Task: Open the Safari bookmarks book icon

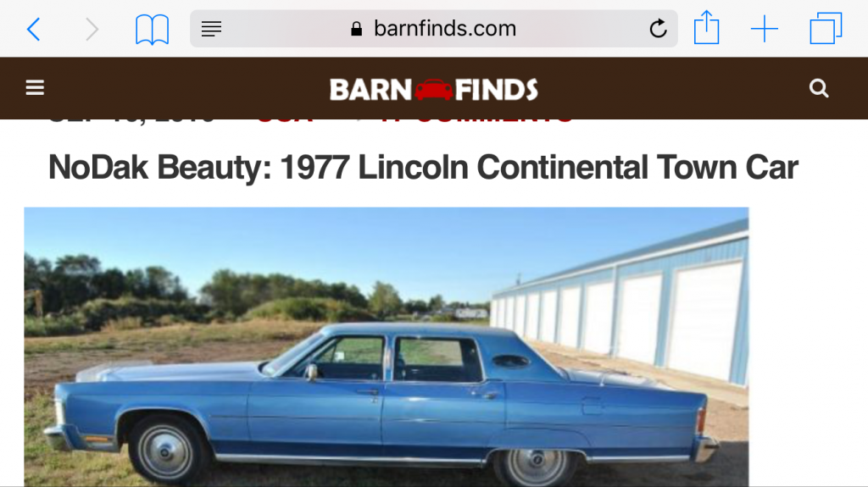Action: coord(153,30)
